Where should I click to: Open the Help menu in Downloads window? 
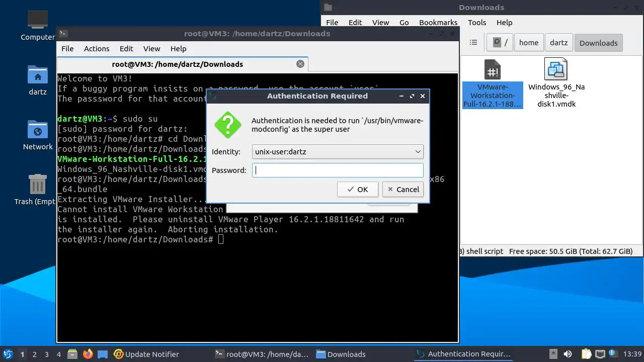[x=504, y=23]
